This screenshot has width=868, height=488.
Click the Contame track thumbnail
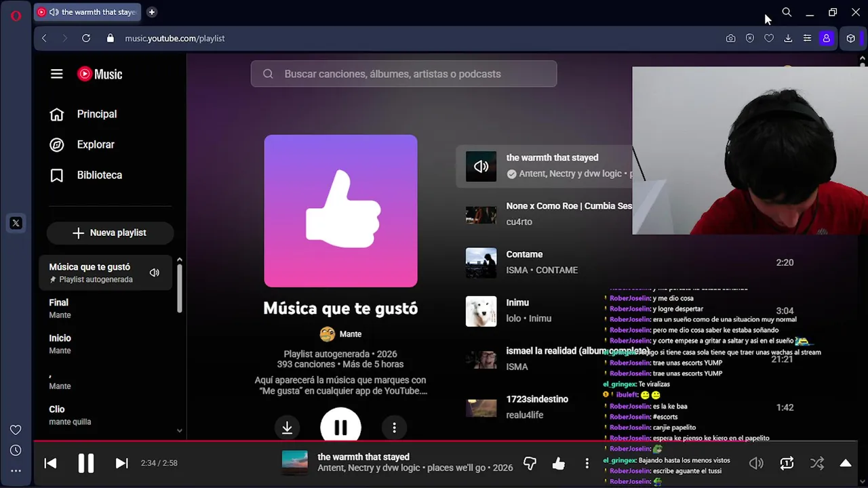tap(481, 263)
